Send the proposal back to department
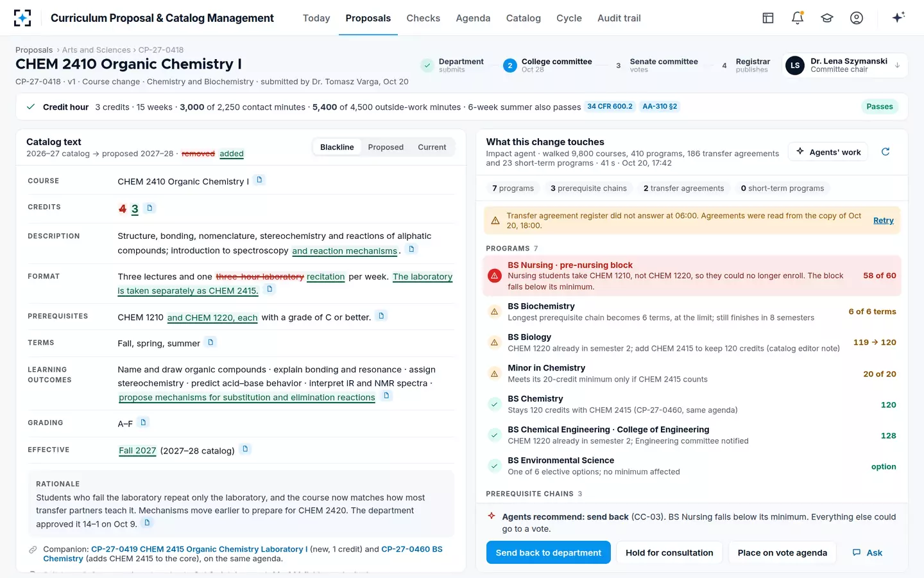This screenshot has width=924, height=578. click(549, 552)
